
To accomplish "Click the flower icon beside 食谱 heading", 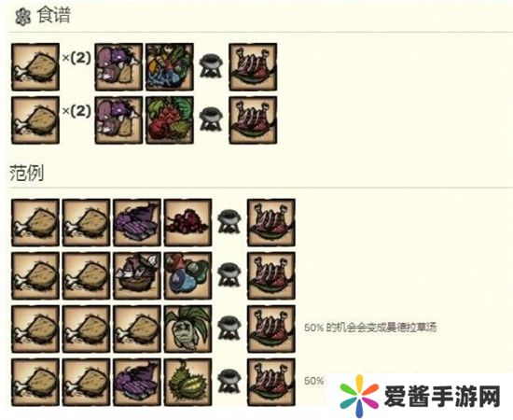I will tap(23, 17).
